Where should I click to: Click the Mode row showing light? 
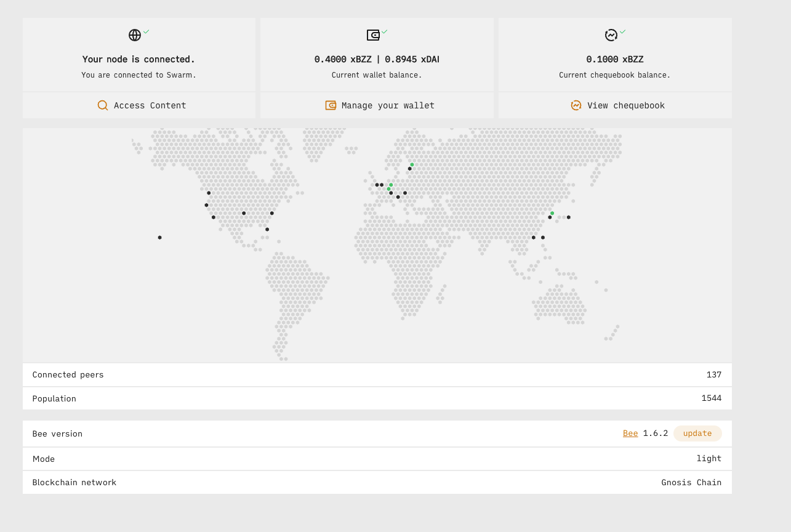(709, 458)
